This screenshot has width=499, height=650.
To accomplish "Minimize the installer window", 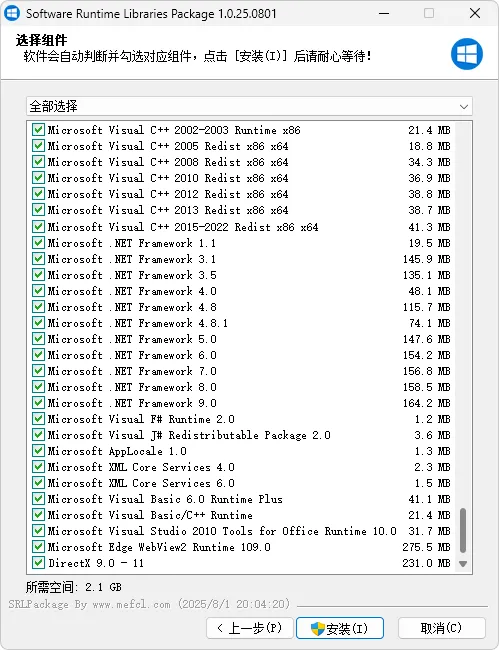I will point(384,13).
